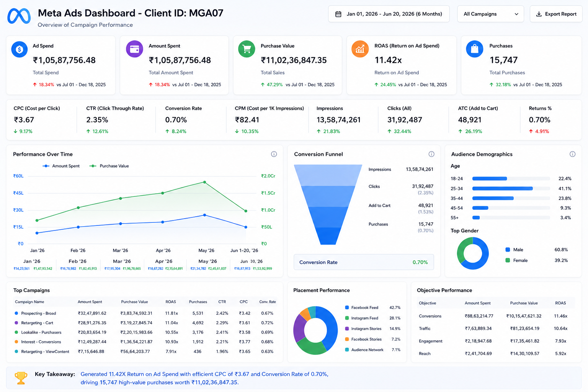Toggle Facebook Feed in the placement legend
588x392 pixels.
[361, 307]
